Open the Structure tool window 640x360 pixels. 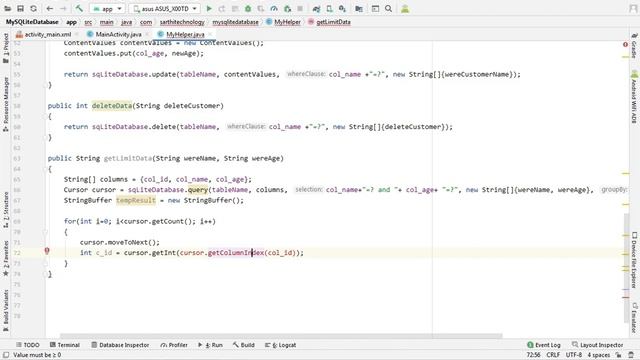6,210
